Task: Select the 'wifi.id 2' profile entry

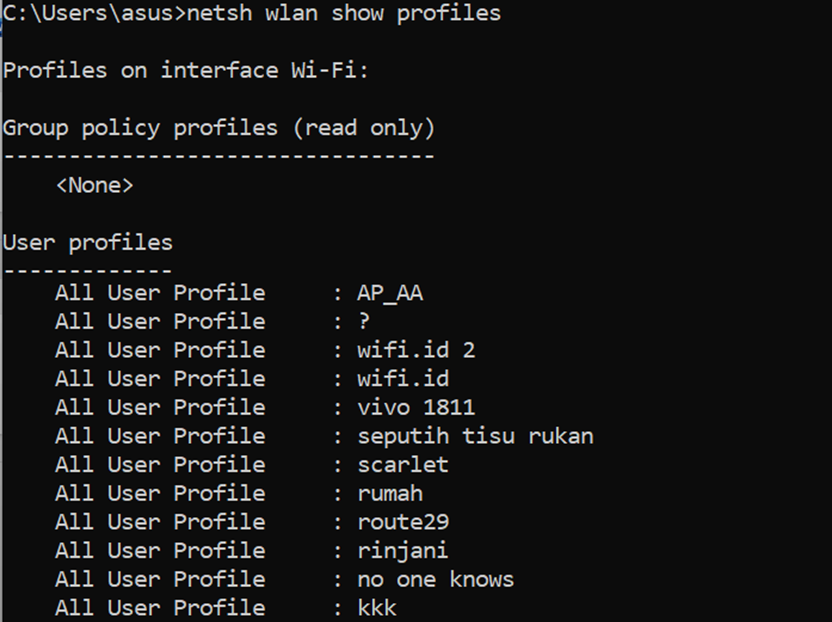Action: (416, 350)
